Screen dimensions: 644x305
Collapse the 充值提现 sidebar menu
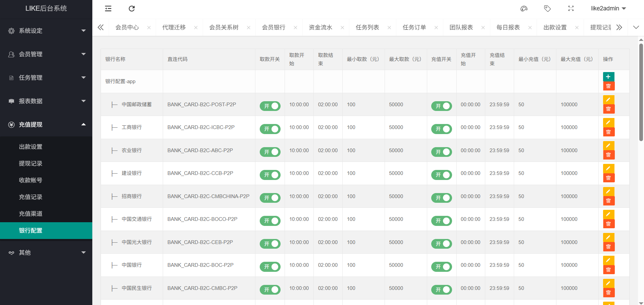tap(46, 125)
